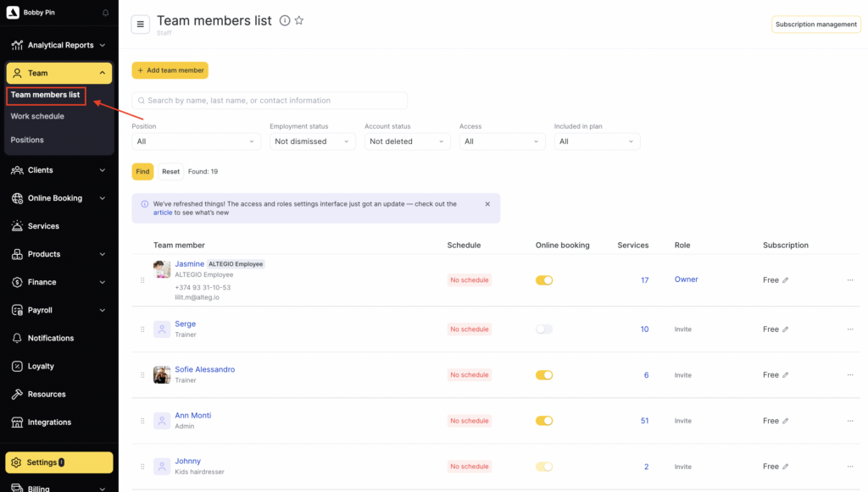Click Sofie Alessandro's avatar photo

162,375
